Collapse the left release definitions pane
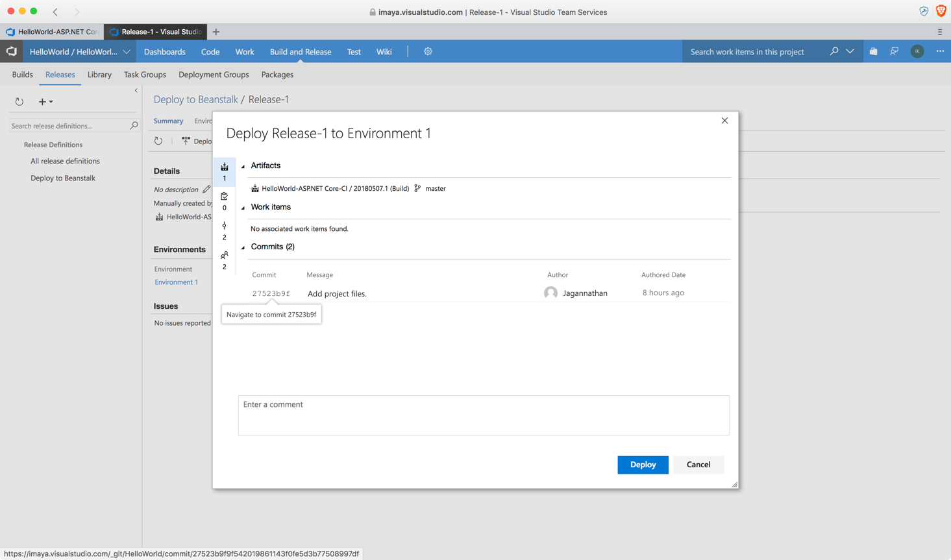This screenshot has height=560, width=951. (136, 91)
